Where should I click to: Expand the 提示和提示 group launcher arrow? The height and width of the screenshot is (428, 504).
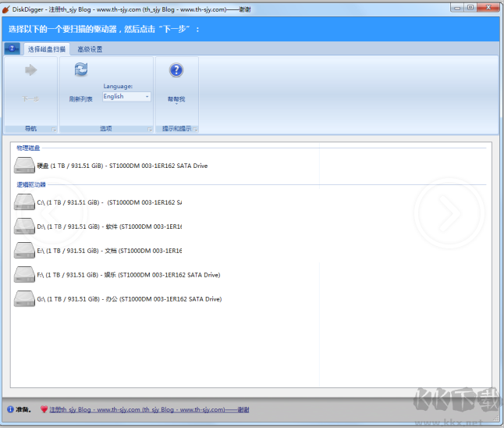[195, 130]
